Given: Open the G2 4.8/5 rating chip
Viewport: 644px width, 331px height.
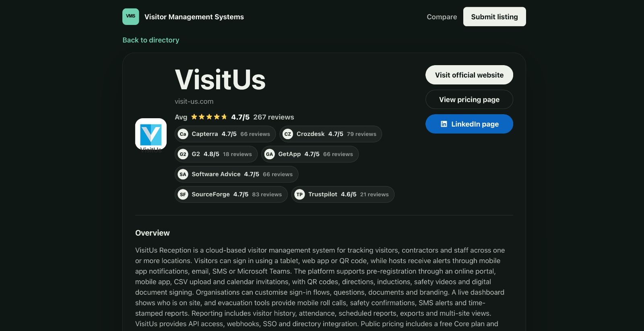Looking at the screenshot, I should [216, 154].
